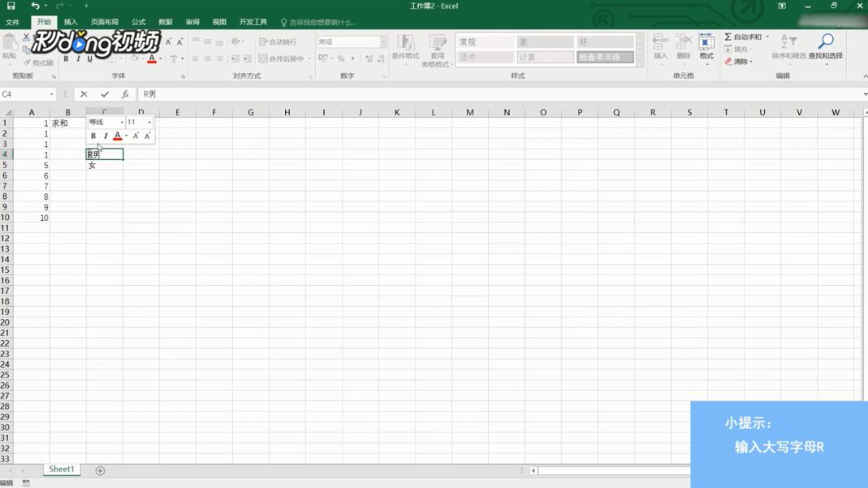Click the Format Painter (格式刷) icon
This screenshot has width=868, height=488.
point(39,63)
